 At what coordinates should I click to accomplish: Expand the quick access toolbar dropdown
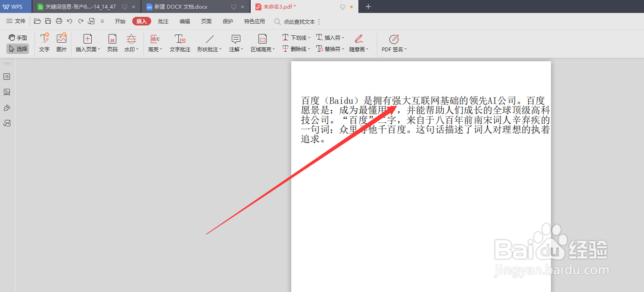pyautogui.click(x=102, y=21)
